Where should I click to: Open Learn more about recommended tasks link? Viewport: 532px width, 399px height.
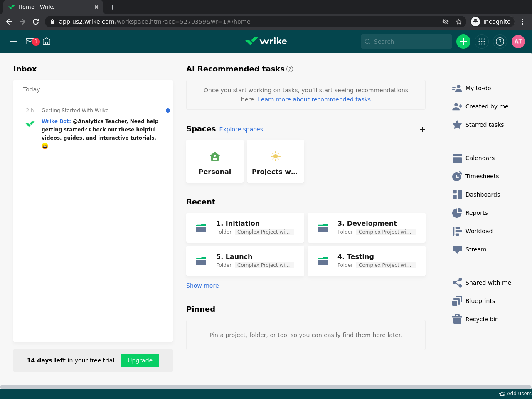tap(314, 99)
